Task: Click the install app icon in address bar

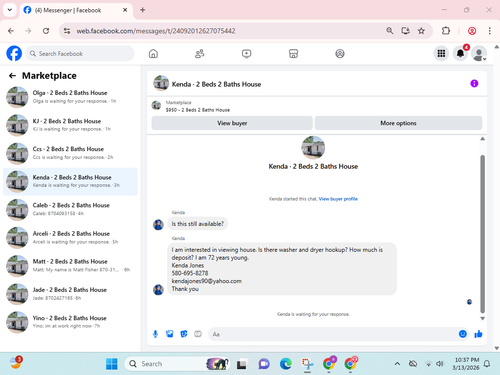Action: pyautogui.click(x=406, y=31)
